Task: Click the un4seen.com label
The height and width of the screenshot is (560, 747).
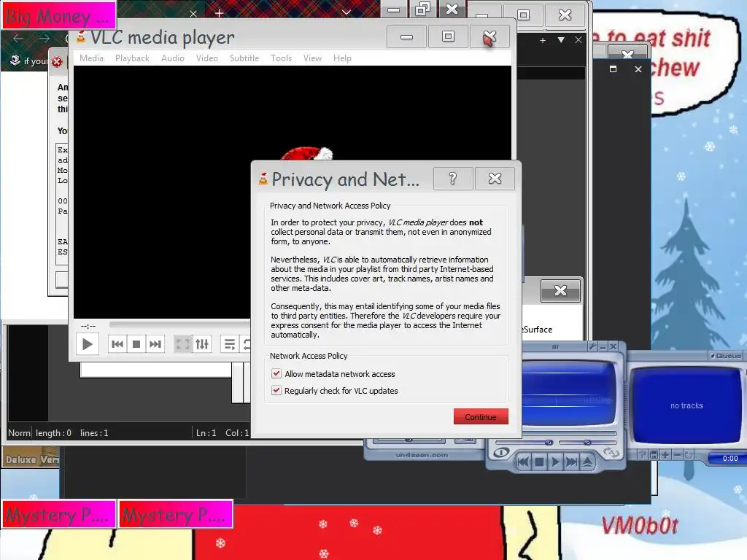Action: pyautogui.click(x=422, y=455)
